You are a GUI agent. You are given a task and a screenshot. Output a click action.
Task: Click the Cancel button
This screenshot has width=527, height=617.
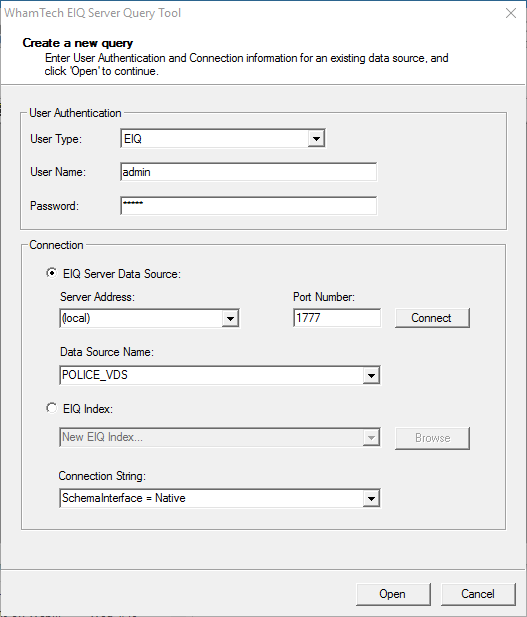[478, 594]
